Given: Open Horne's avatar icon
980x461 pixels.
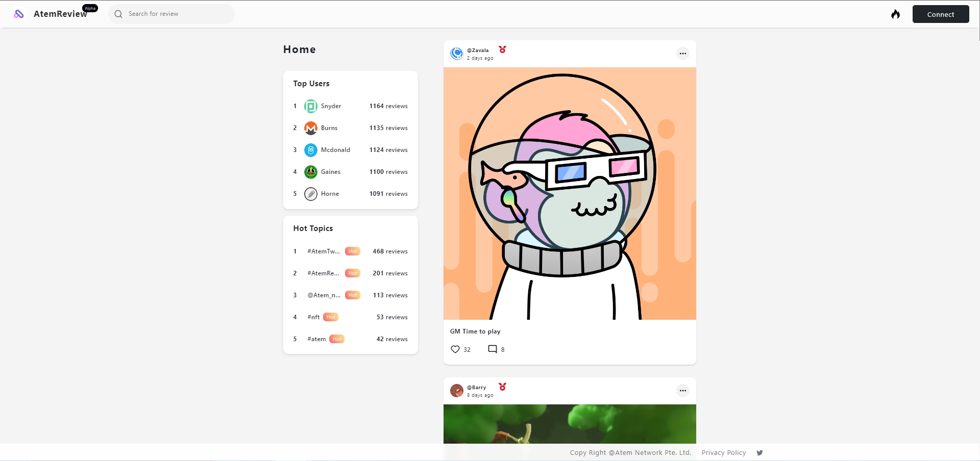Looking at the screenshot, I should click(311, 194).
